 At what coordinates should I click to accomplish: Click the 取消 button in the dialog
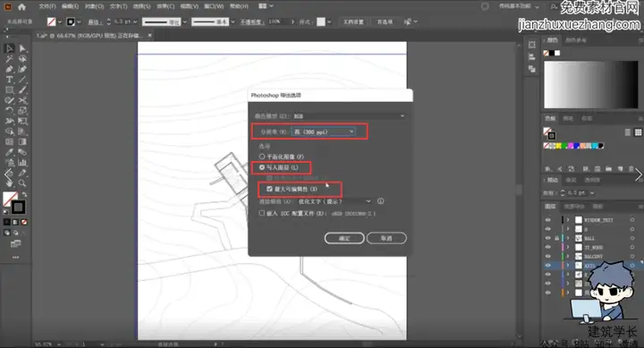tap(386, 238)
